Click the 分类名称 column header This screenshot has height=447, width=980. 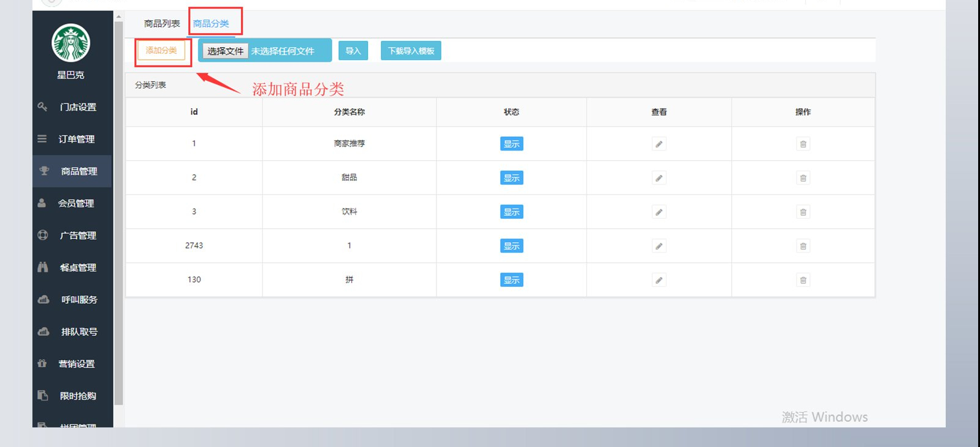pyautogui.click(x=349, y=112)
